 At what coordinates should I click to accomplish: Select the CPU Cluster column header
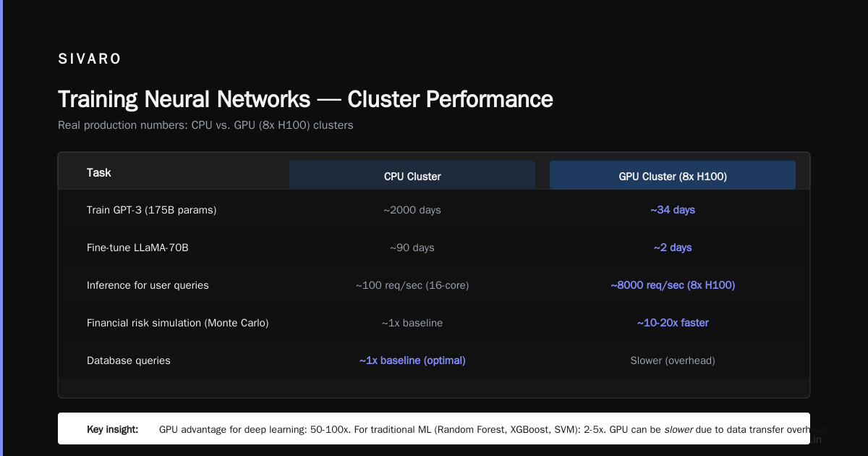pos(412,176)
